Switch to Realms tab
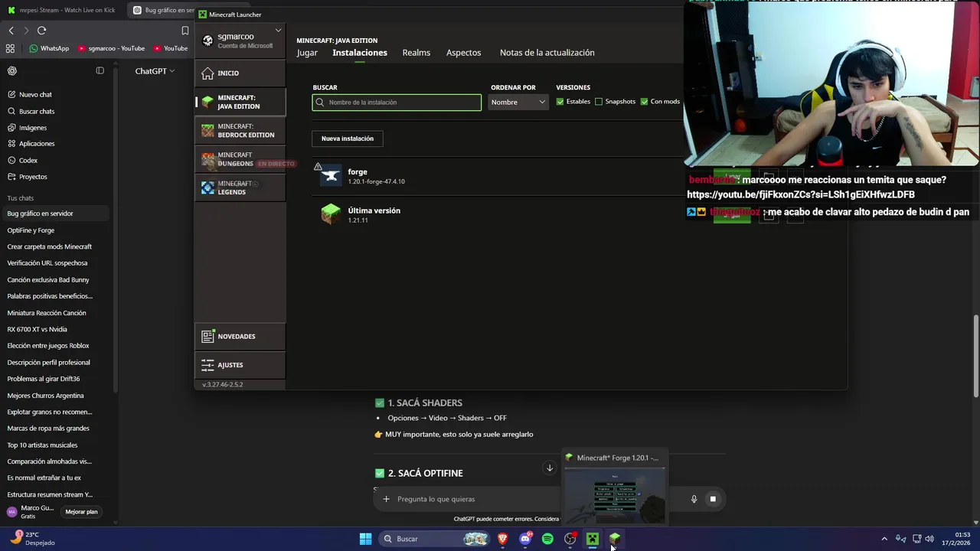Screen dimensions: 980x551 pos(416,53)
